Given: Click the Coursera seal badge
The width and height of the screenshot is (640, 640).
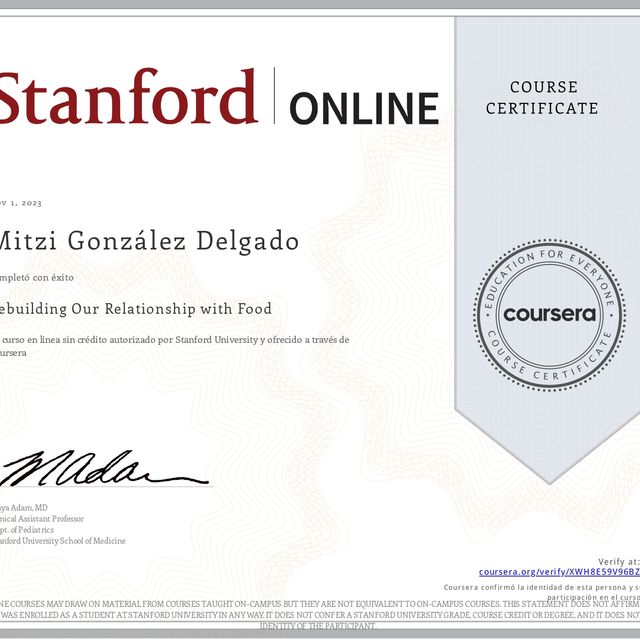Looking at the screenshot, I should [549, 314].
